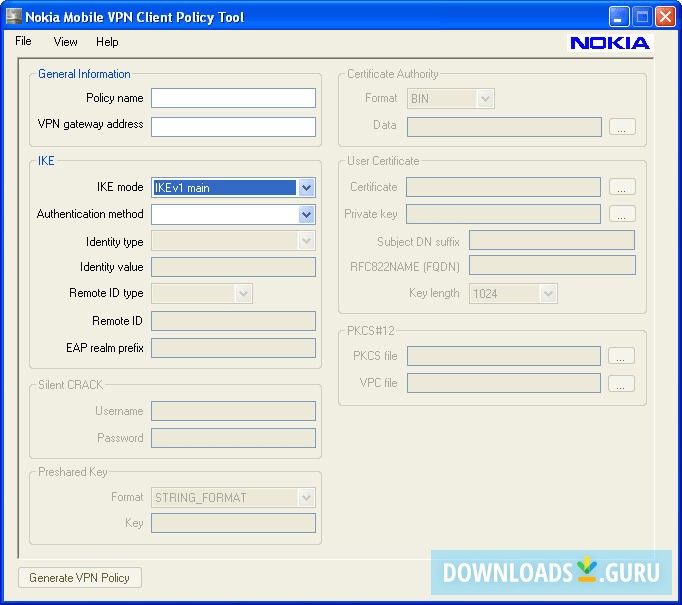Click the Identity value field

tap(233, 267)
